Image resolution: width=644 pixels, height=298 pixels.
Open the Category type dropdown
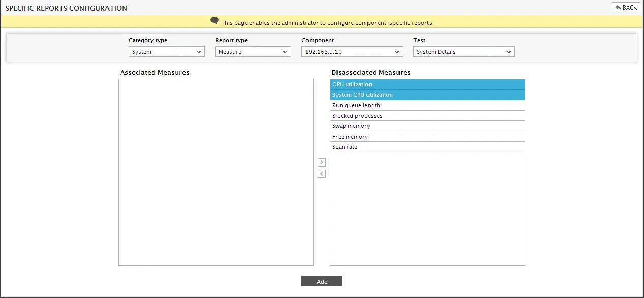pos(167,52)
